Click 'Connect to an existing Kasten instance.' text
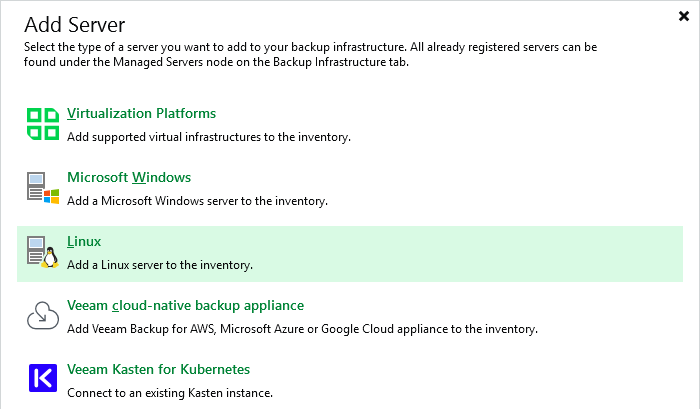The image size is (700, 409). (170, 393)
